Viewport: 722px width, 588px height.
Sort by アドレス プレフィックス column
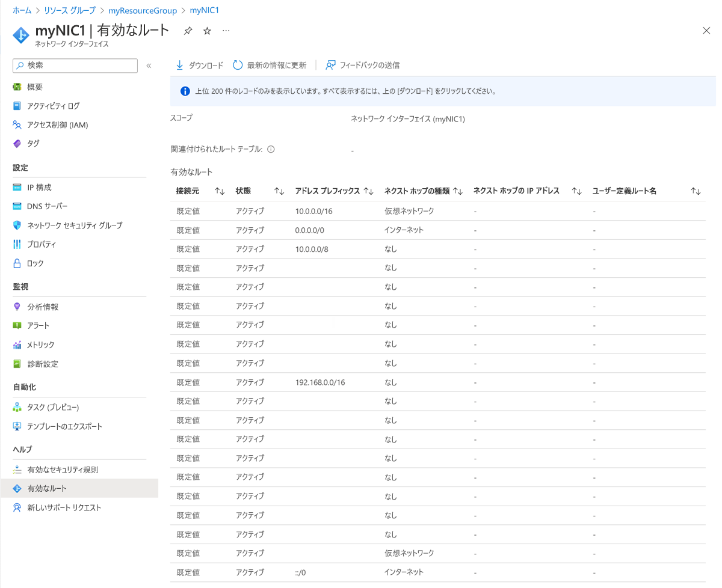click(x=369, y=191)
